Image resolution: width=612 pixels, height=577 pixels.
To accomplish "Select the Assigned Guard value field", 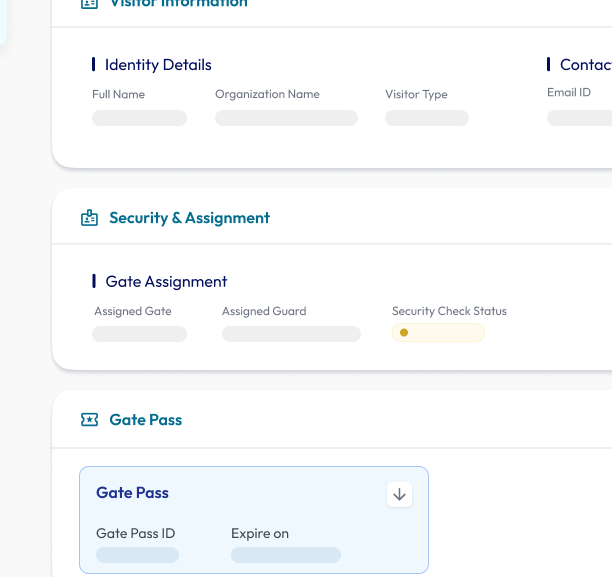I will (x=291, y=334).
